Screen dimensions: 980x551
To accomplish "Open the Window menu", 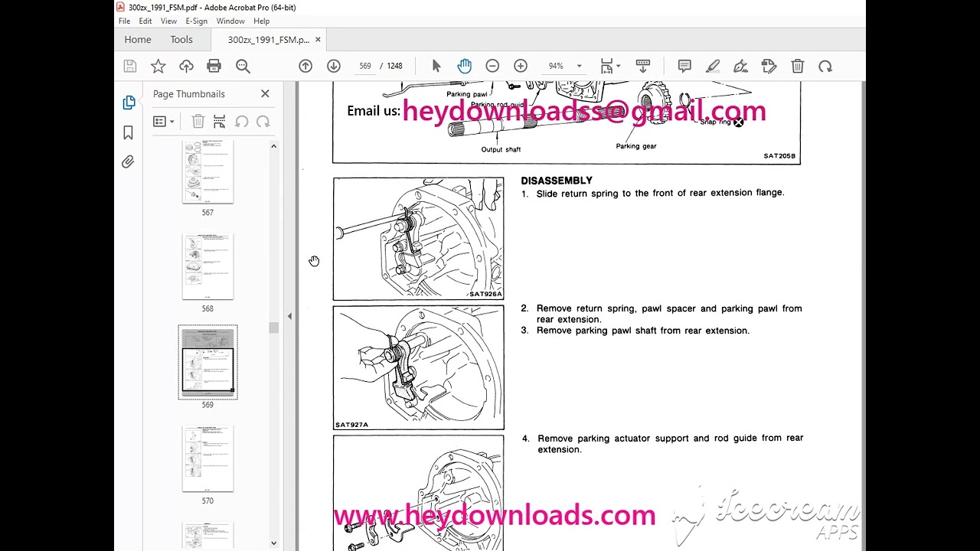I will click(x=230, y=21).
